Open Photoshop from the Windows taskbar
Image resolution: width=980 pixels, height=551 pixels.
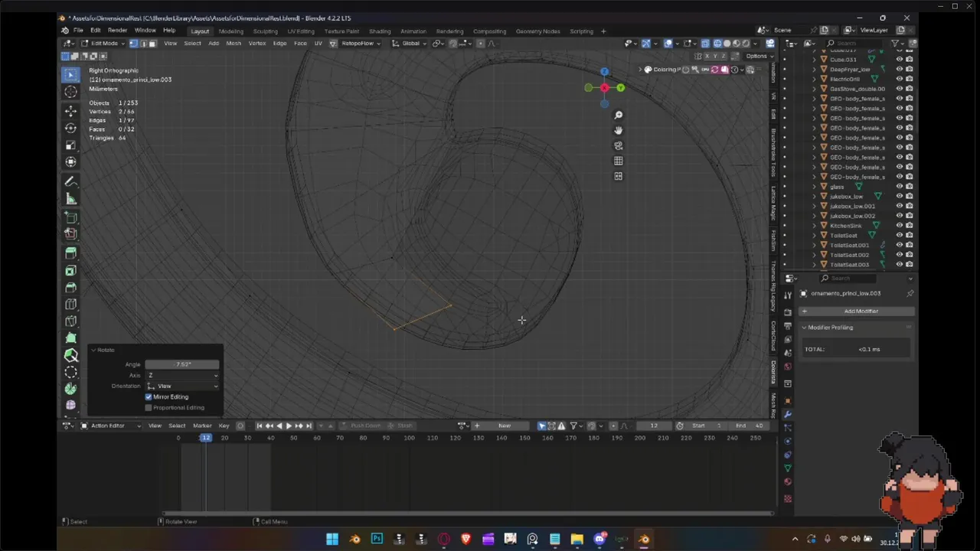(377, 540)
